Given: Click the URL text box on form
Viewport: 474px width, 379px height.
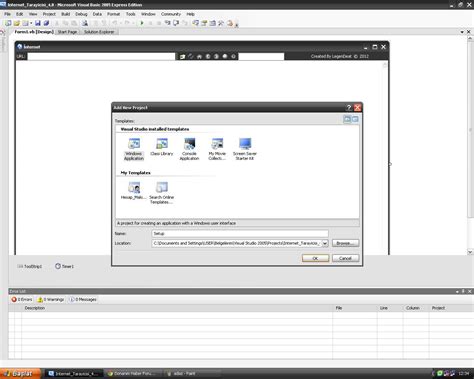Looking at the screenshot, I should click(101, 56).
